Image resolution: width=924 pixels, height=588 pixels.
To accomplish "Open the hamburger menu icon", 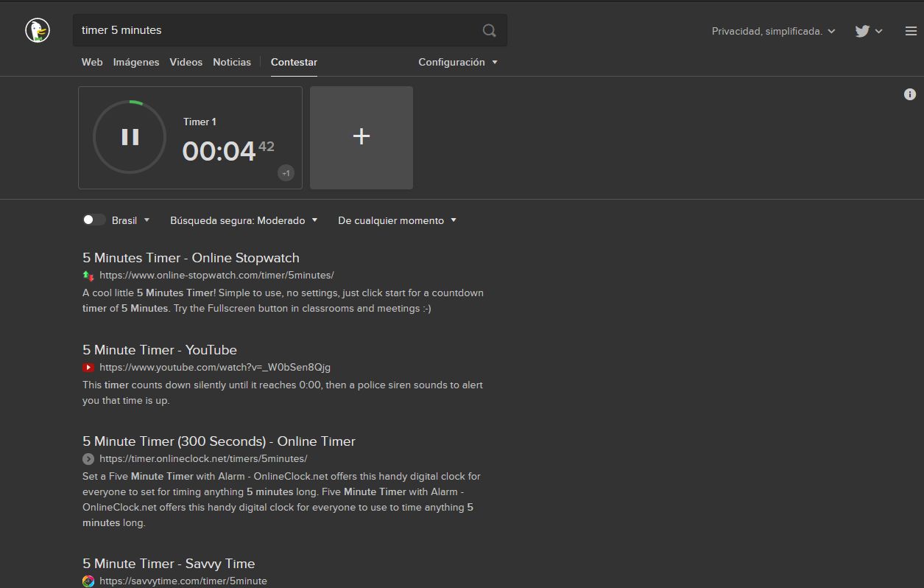I will coord(910,31).
